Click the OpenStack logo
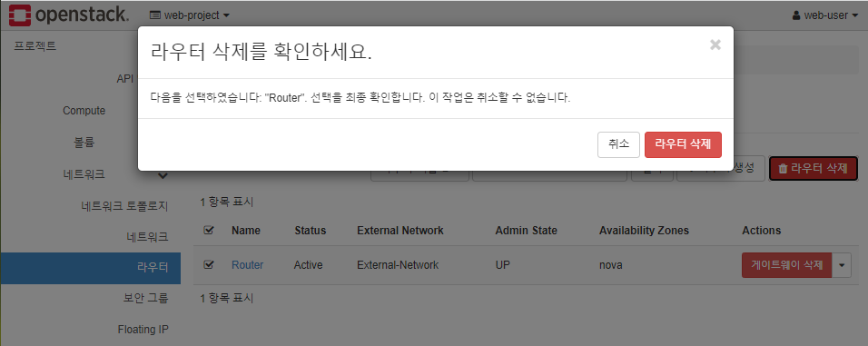 pyautogui.click(x=69, y=15)
